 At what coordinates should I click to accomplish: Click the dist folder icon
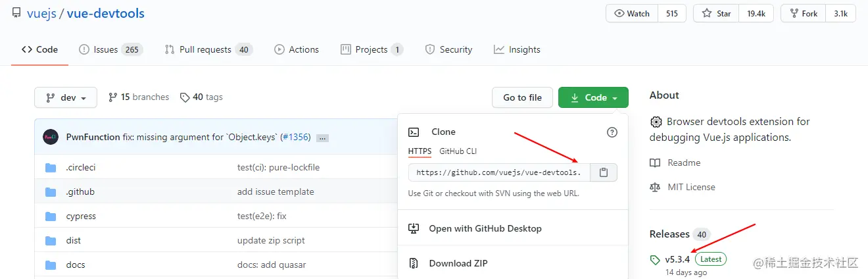point(51,240)
